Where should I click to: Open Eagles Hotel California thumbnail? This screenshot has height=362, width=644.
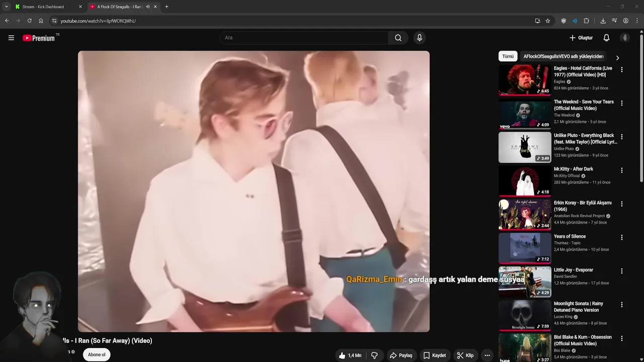(525, 79)
